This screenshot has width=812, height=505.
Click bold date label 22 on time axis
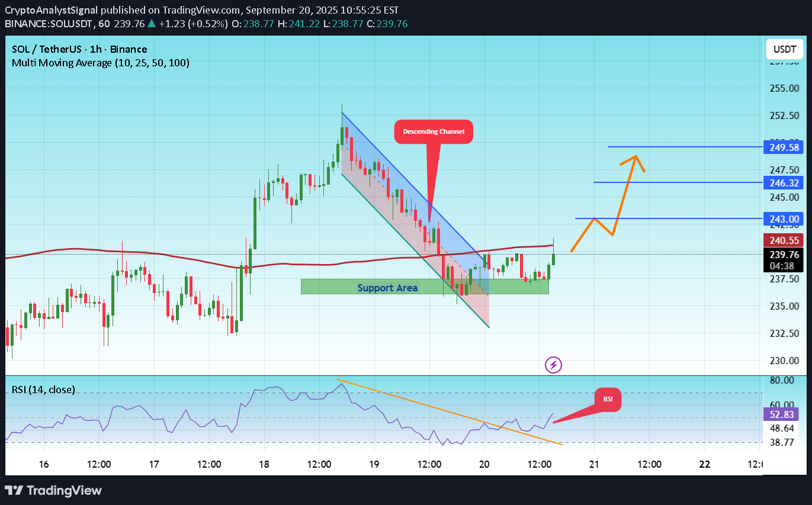coord(704,464)
